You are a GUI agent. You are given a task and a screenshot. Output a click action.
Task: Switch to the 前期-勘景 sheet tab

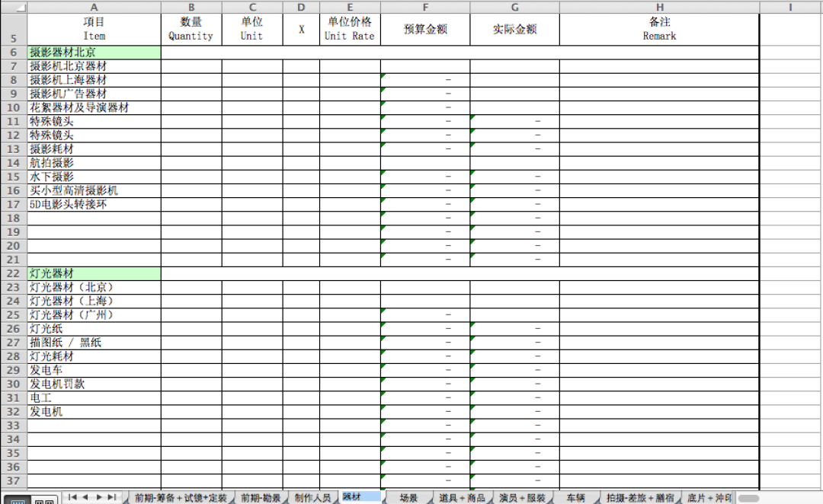(261, 498)
